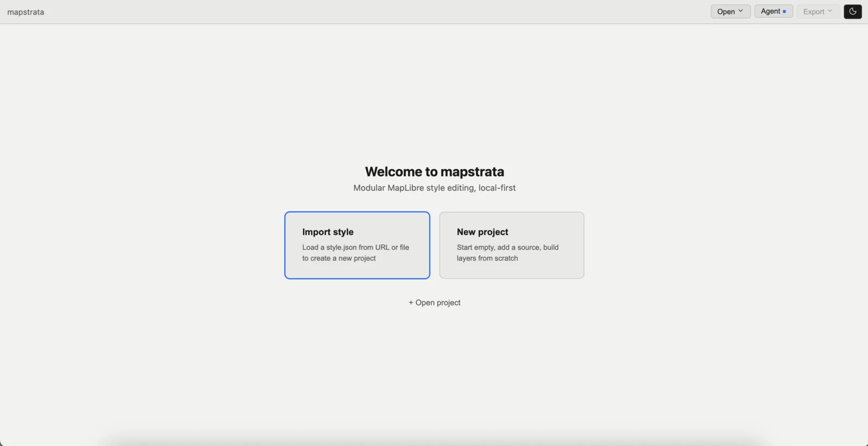Screen dimensions: 868x446
Task: Click the Modular MapLibre style editing subtitle
Action: click(435, 188)
